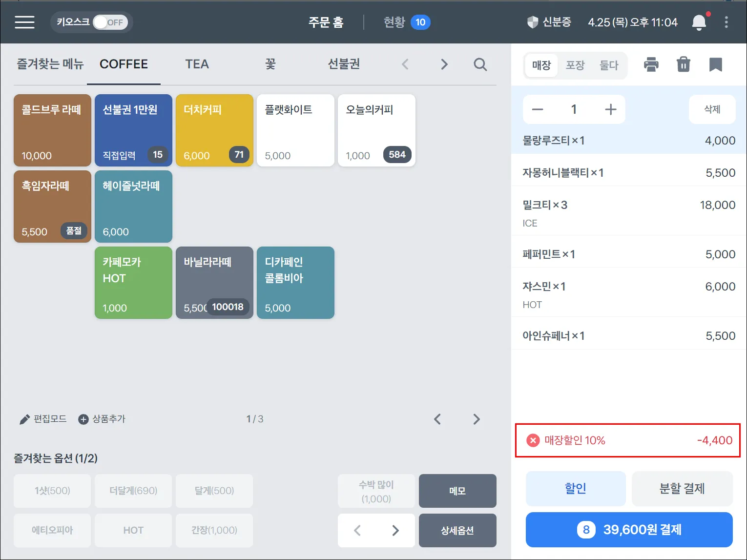The height and width of the screenshot is (560, 747).
Task: Add 디카페인 콜롬비아 to order
Action: pyautogui.click(x=296, y=283)
